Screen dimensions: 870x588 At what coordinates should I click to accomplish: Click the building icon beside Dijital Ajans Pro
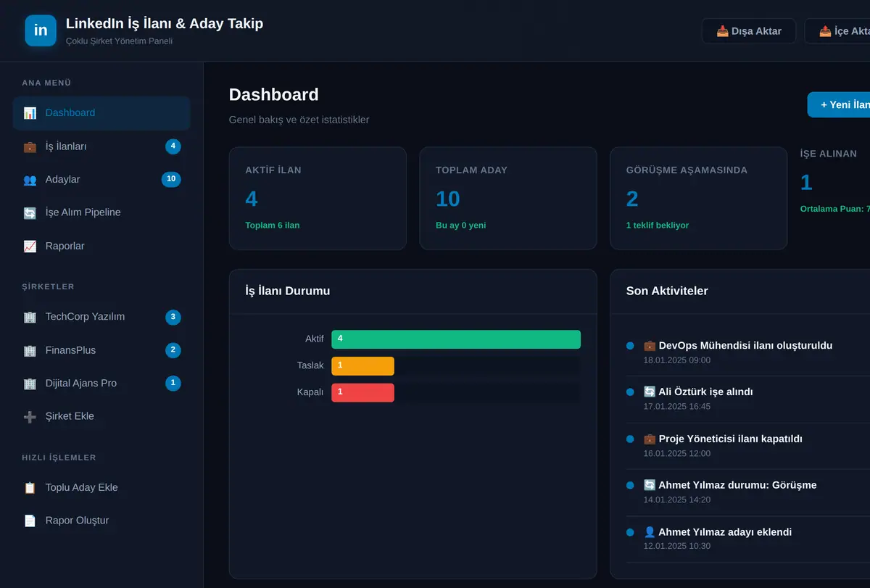30,384
